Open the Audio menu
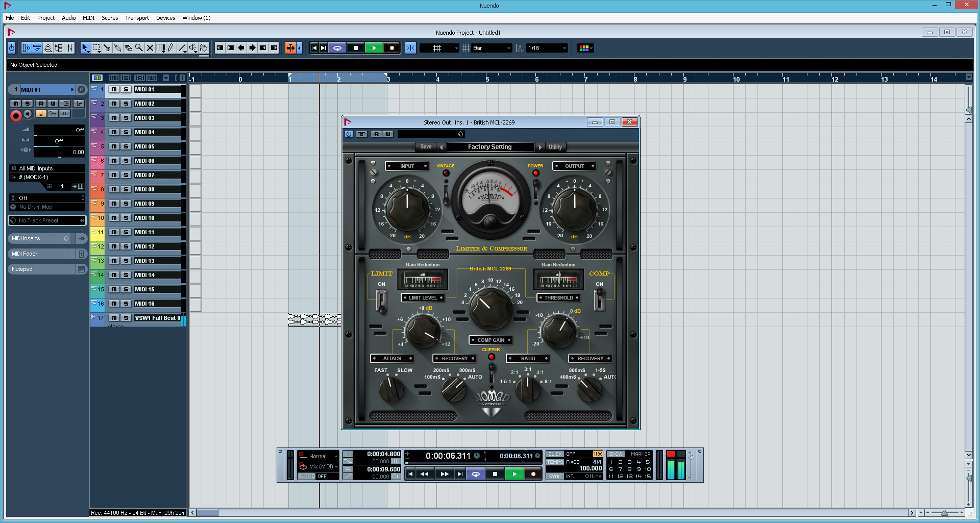 tap(69, 18)
